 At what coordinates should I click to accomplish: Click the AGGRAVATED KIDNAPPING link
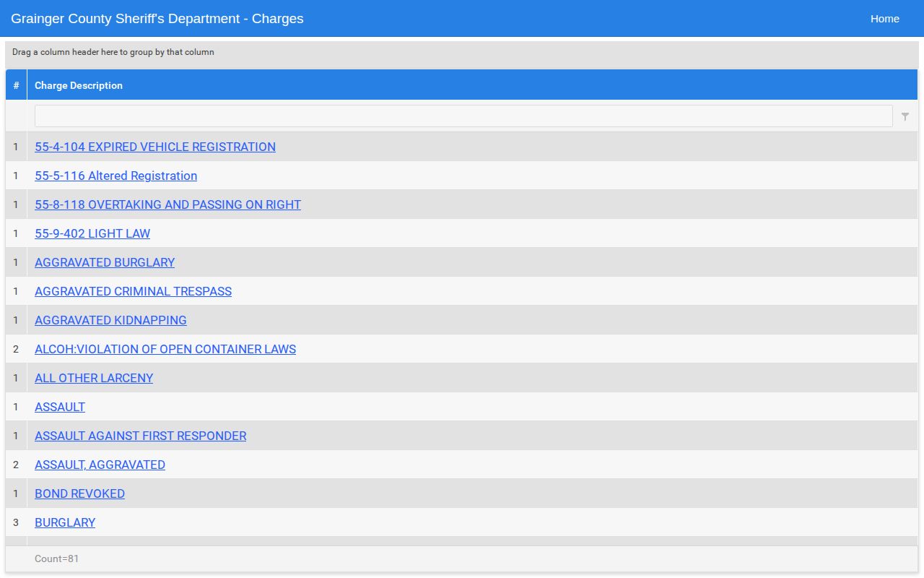[110, 320]
